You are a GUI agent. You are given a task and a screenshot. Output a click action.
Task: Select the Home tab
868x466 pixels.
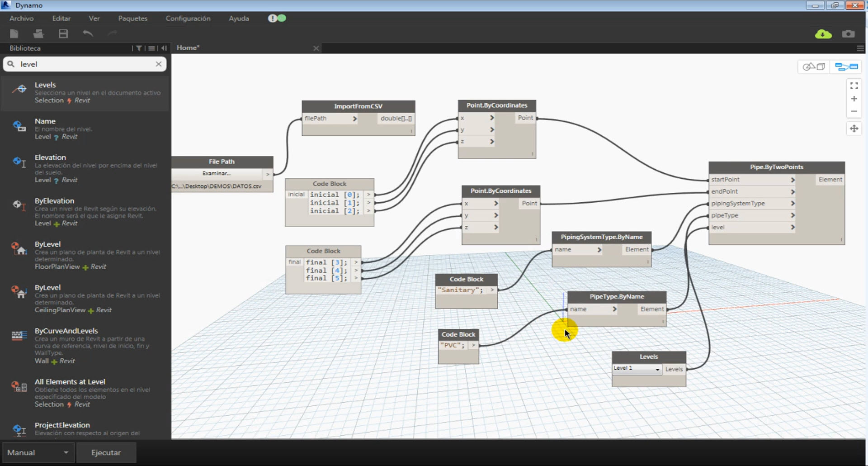pos(188,48)
